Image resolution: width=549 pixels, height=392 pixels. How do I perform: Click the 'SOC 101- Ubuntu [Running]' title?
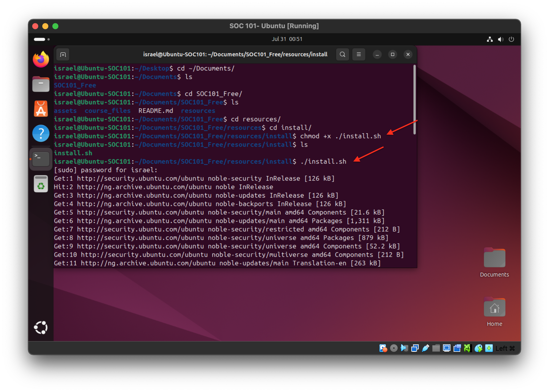[x=274, y=26]
